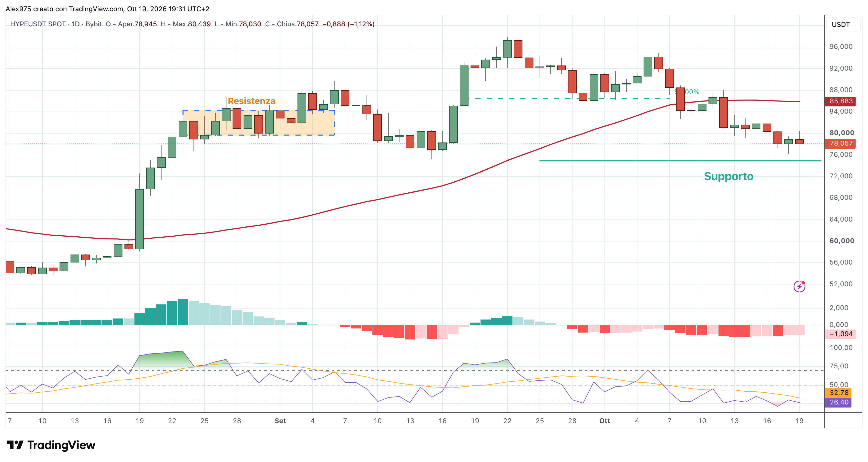868x462 pixels.
Task: Click the −1,094 histogram value tag
Action: coord(841,334)
